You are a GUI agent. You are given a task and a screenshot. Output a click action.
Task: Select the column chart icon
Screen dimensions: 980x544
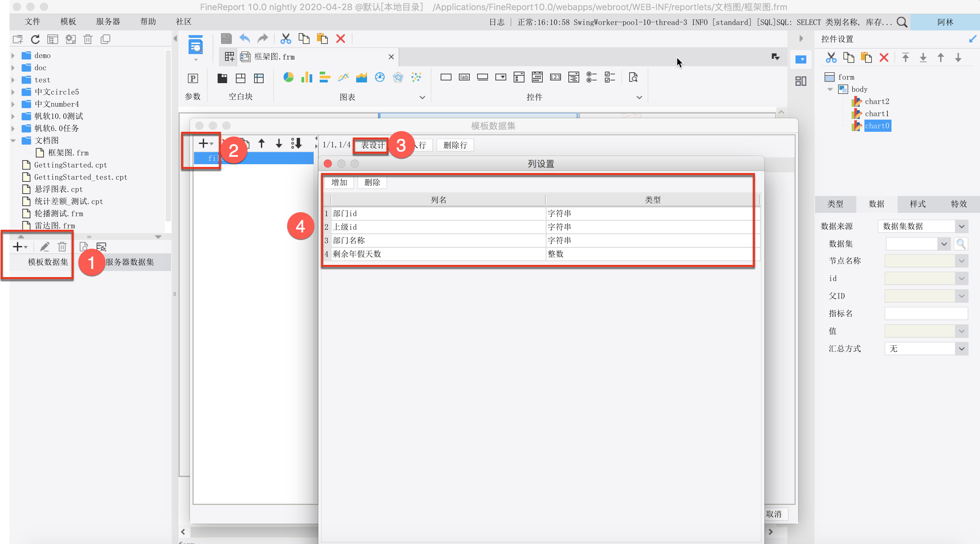pos(307,78)
